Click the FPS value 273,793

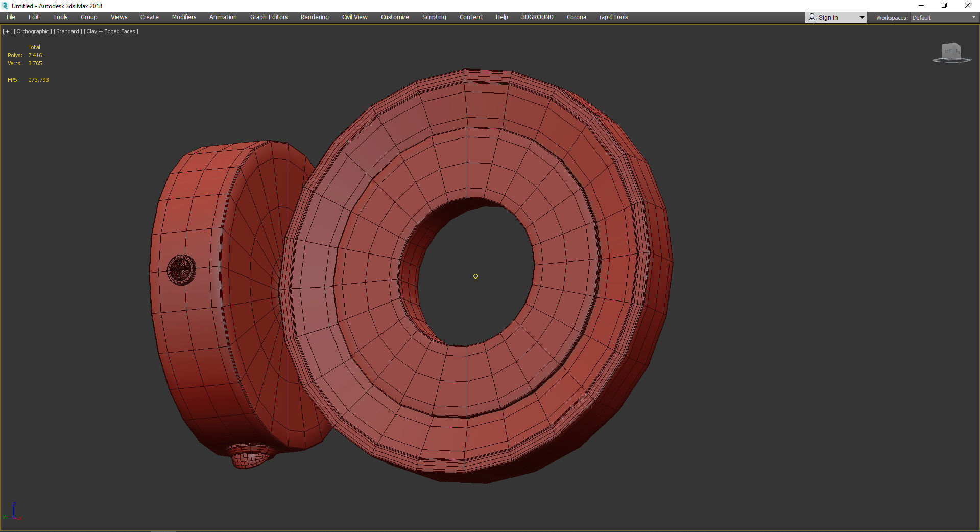(x=38, y=80)
